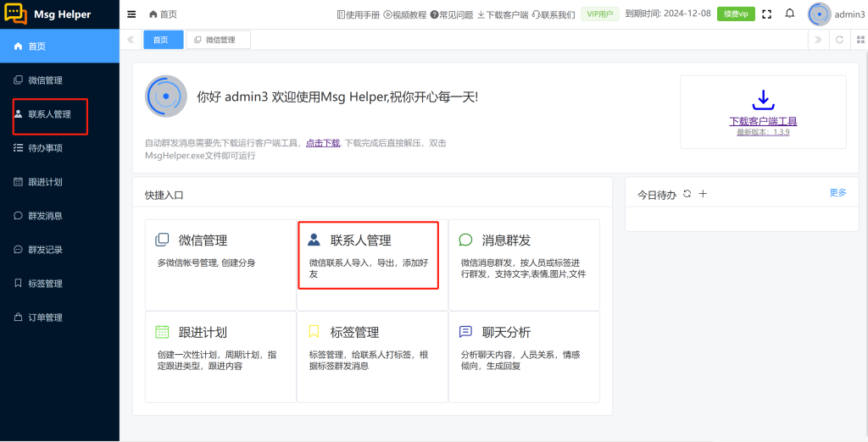Viewport: 868px width, 442px height.
Task: Open 联系人管理 in the sidebar
Action: pos(60,114)
